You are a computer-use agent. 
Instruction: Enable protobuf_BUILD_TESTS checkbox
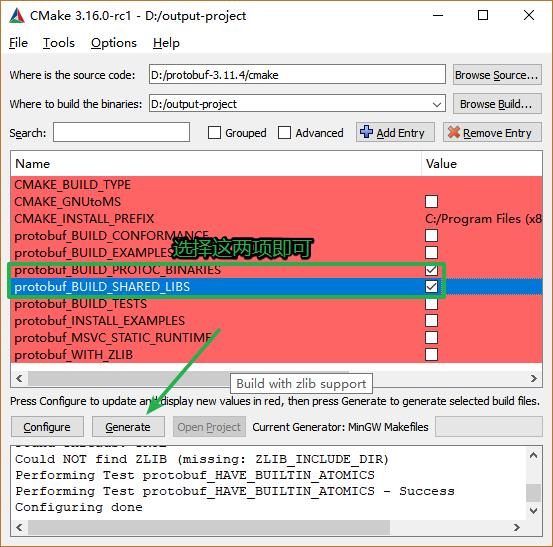click(431, 304)
